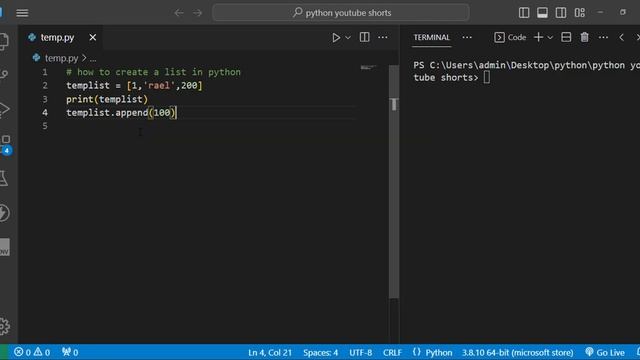Screen dimensions: 640x360
Task: Click line number 1 in the gutter
Action: 45,72
